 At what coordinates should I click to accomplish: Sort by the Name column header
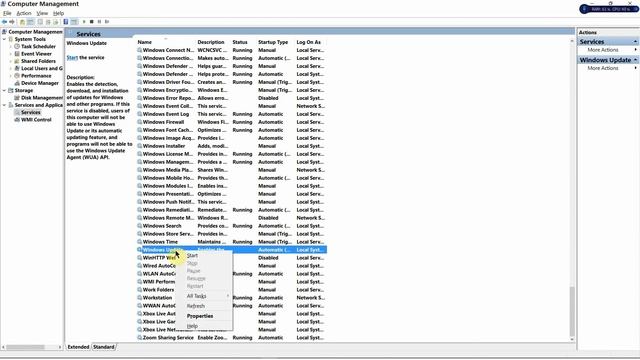[166, 42]
